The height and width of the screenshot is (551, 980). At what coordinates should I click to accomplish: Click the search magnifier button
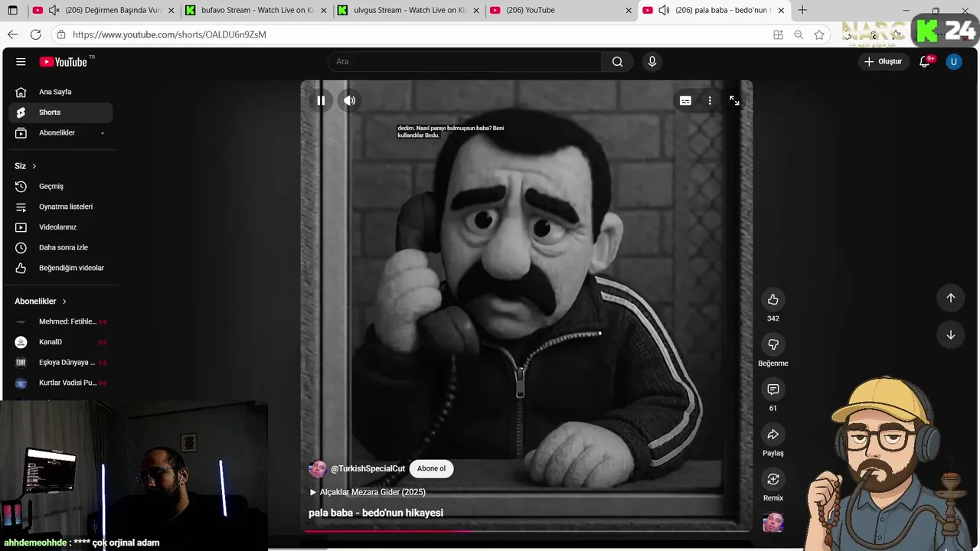tap(617, 62)
